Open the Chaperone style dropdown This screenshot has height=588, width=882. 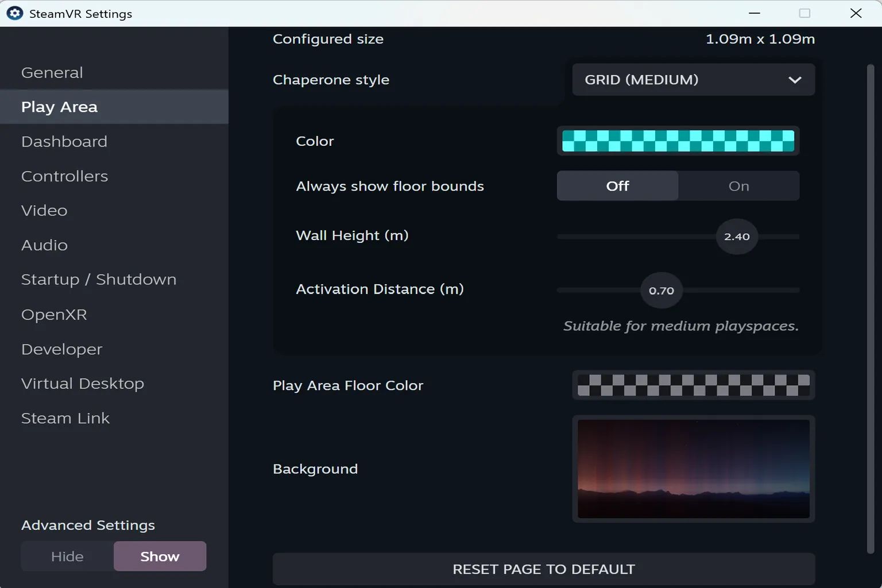pyautogui.click(x=693, y=80)
